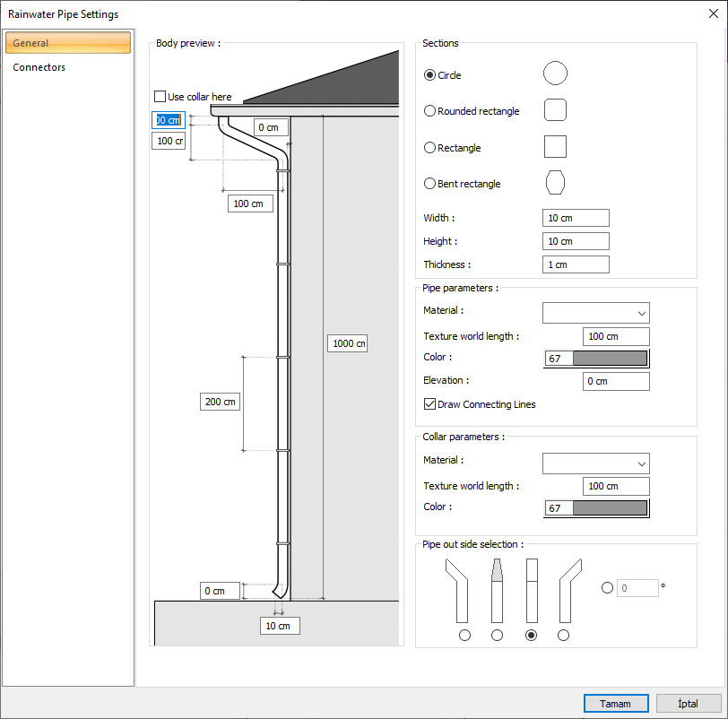Viewport: 728px width, 719px height.
Task: Toggle Draw Connecting Lines checkbox
Action: pos(429,404)
